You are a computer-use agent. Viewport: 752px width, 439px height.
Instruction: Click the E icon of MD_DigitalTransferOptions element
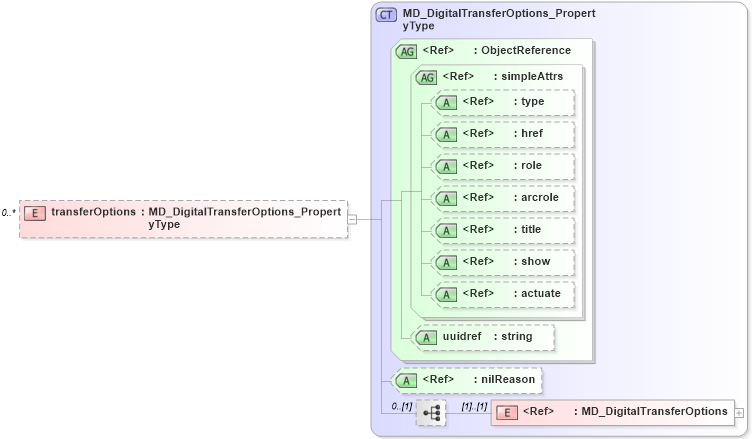506,412
